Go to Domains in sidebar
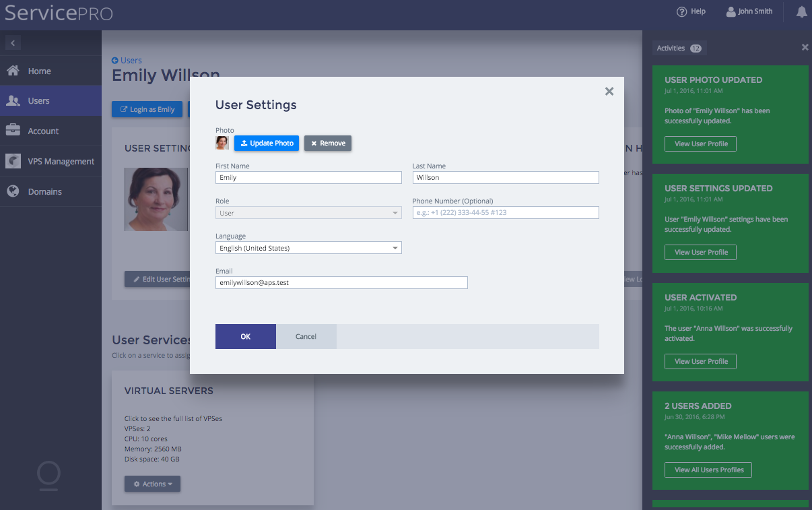This screenshot has width=812, height=510. [44, 191]
